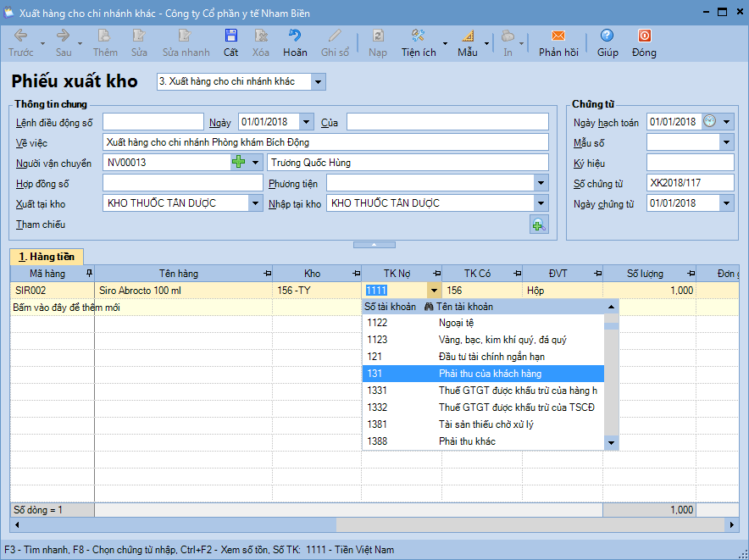This screenshot has width=749, height=560.
Task: Open the Ngày hạch toán dropdown arrow
Action: (727, 122)
